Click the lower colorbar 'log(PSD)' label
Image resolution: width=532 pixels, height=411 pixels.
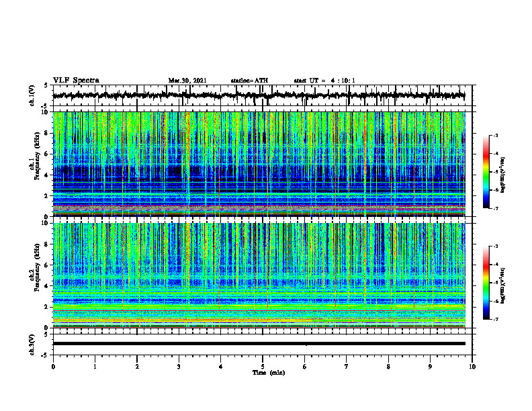point(503,285)
